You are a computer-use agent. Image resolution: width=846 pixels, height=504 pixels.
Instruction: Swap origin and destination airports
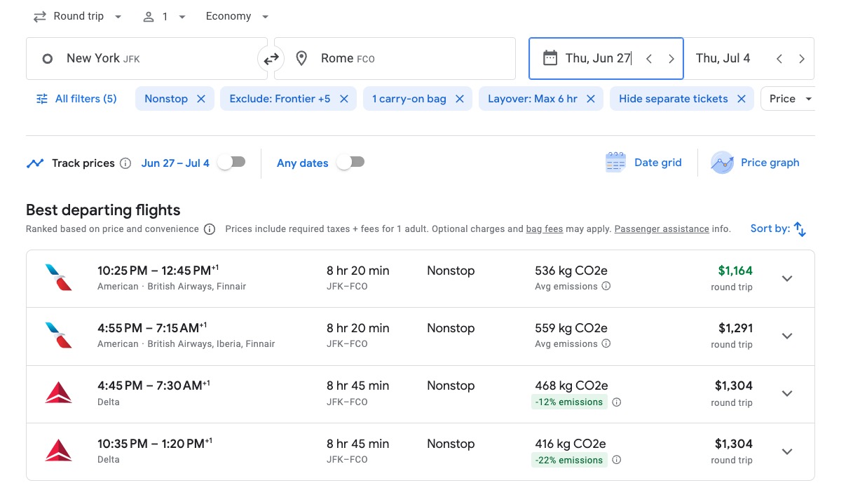coord(271,59)
